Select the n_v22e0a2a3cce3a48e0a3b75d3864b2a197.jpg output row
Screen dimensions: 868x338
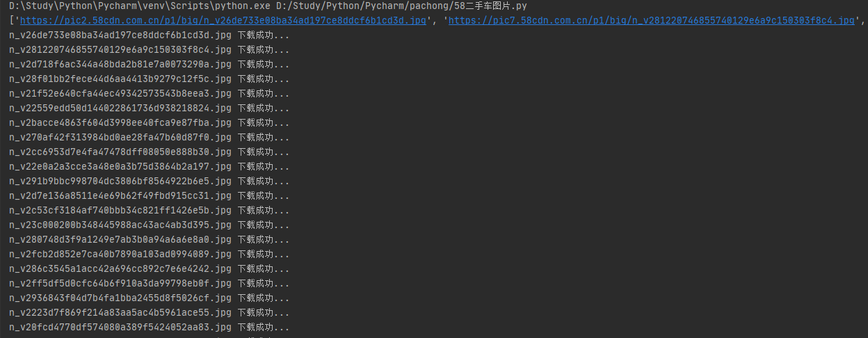coord(150,167)
